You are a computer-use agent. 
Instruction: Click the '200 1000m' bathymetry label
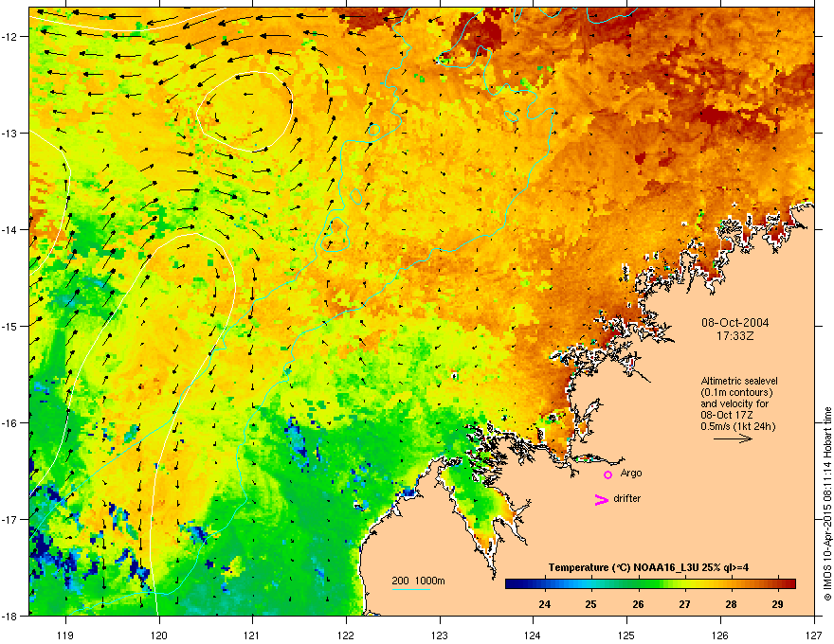(418, 581)
